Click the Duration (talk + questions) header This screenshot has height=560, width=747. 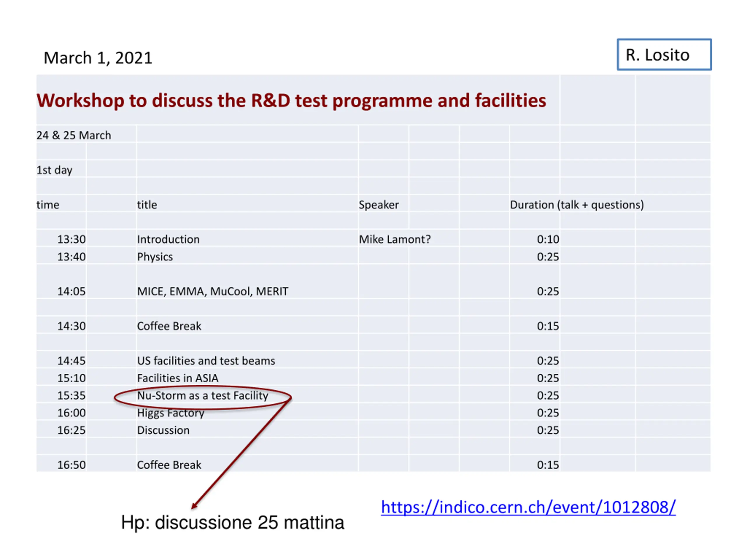click(577, 205)
